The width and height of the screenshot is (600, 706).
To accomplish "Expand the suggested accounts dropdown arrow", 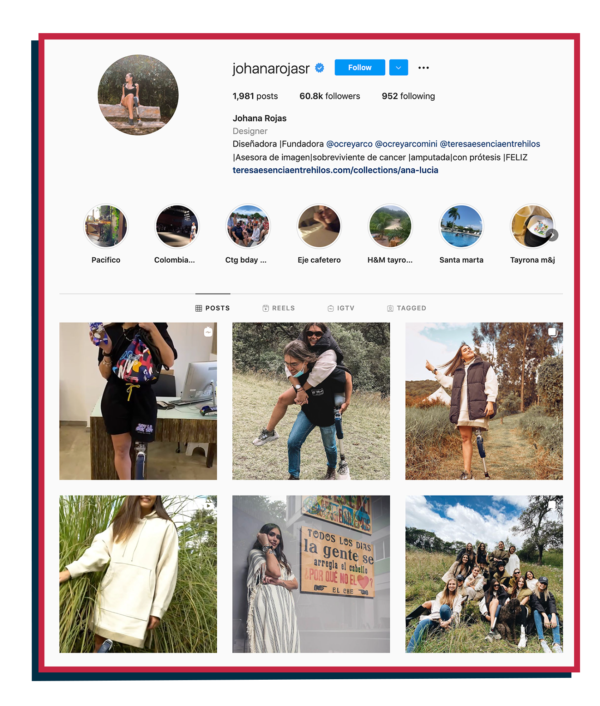I will click(398, 68).
